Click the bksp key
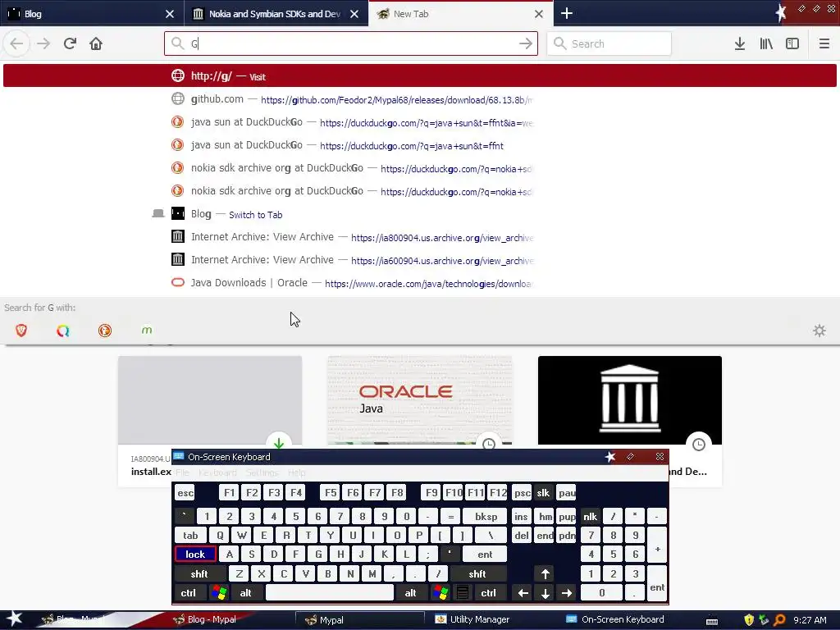The height and width of the screenshot is (630, 840). pyautogui.click(x=486, y=517)
